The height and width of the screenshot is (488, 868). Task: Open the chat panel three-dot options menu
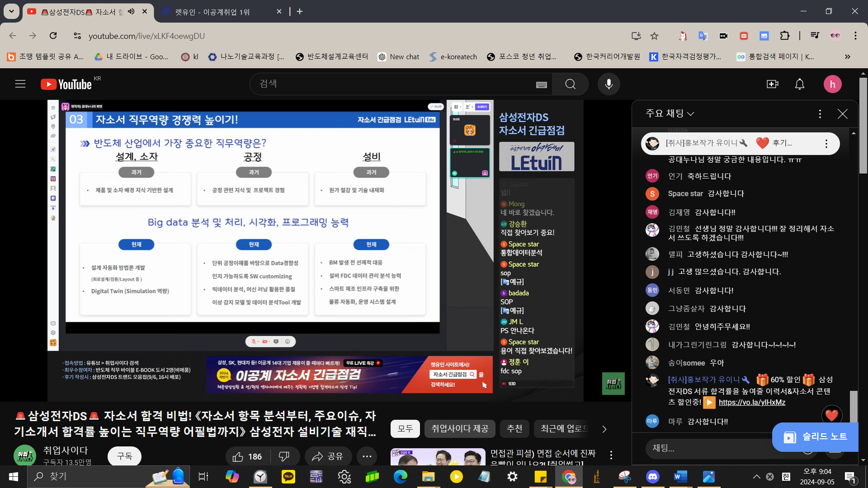click(x=820, y=114)
